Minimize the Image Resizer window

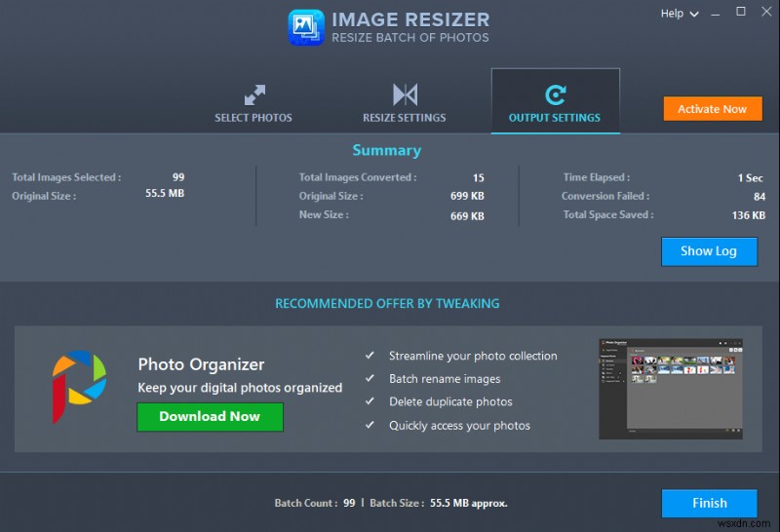point(716,14)
